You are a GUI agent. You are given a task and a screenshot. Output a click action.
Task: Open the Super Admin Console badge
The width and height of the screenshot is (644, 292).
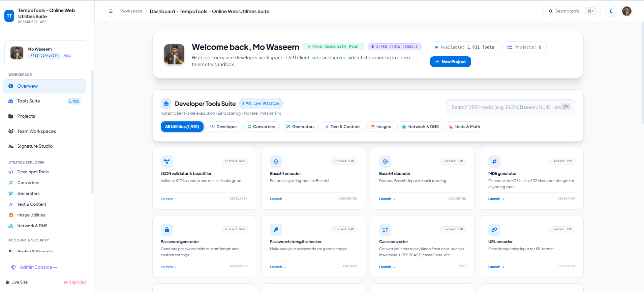coord(395,47)
